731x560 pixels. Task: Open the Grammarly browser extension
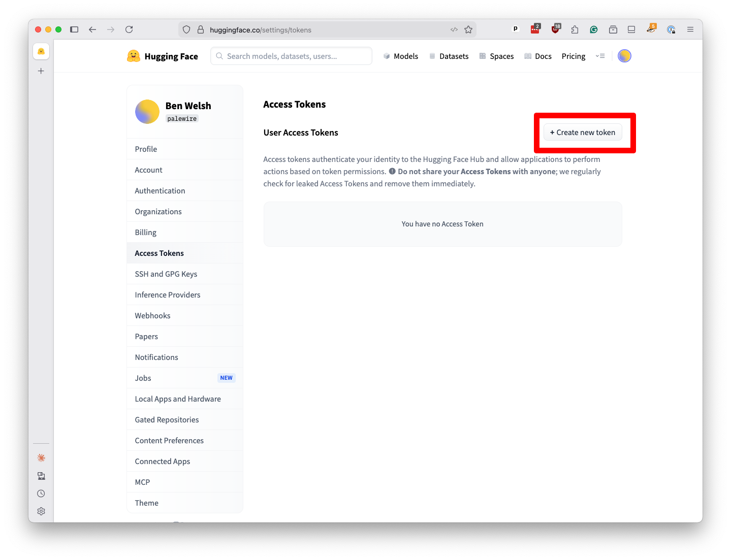(x=593, y=29)
